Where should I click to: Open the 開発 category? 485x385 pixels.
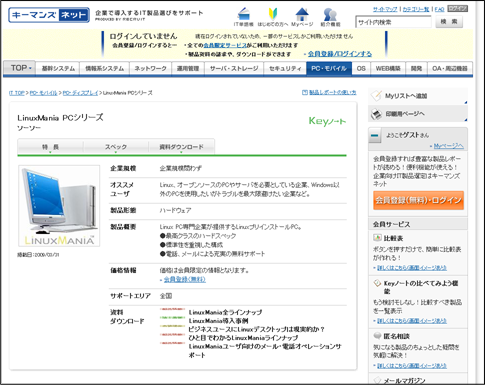pos(416,68)
